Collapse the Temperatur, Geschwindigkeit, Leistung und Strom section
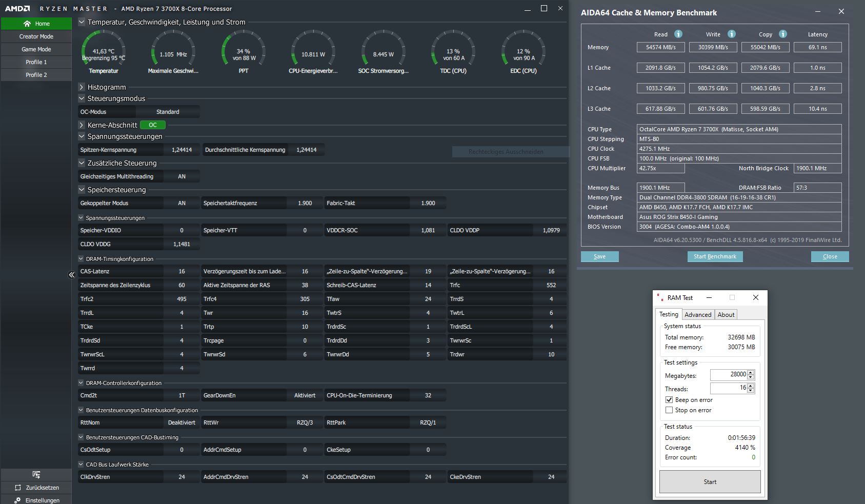The image size is (865, 504). click(82, 22)
